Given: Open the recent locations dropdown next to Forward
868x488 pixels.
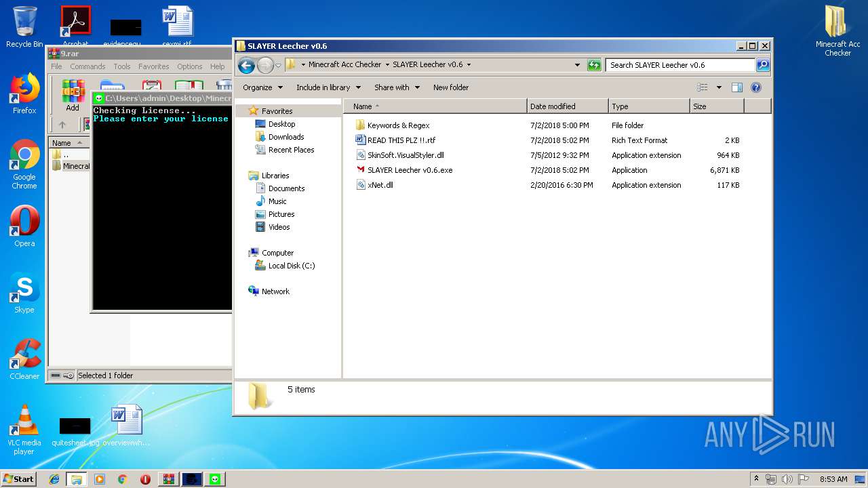Looking at the screenshot, I should point(278,66).
